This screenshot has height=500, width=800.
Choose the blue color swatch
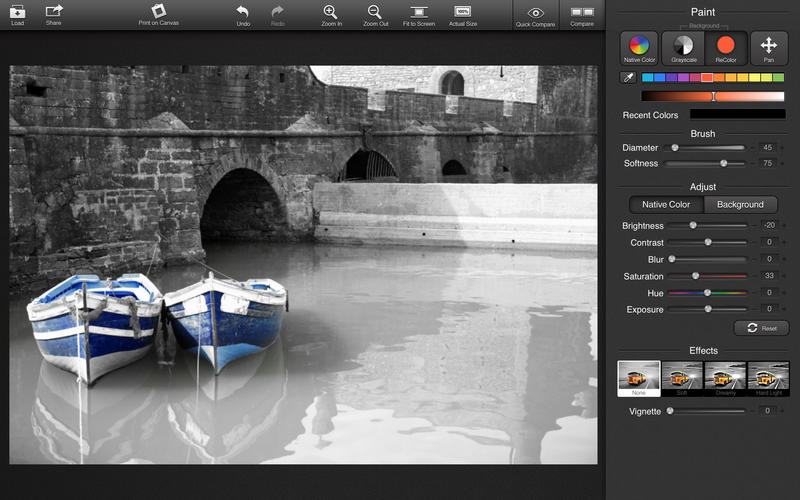(x=659, y=77)
